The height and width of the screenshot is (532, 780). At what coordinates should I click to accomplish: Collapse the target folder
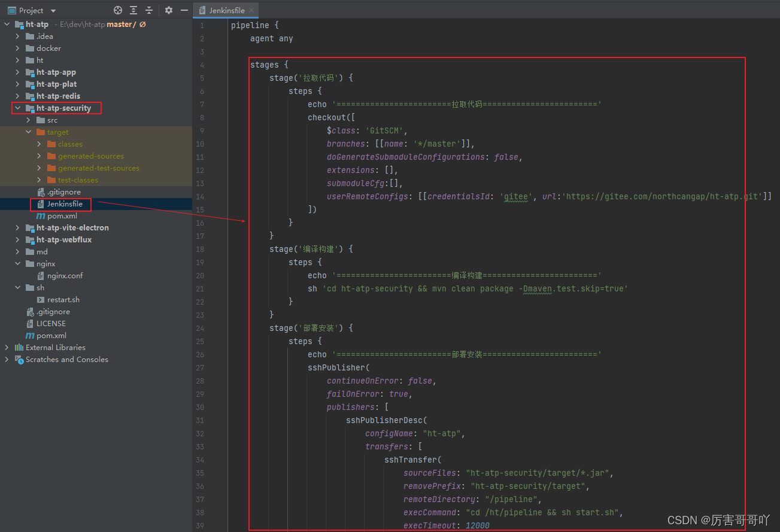28,132
